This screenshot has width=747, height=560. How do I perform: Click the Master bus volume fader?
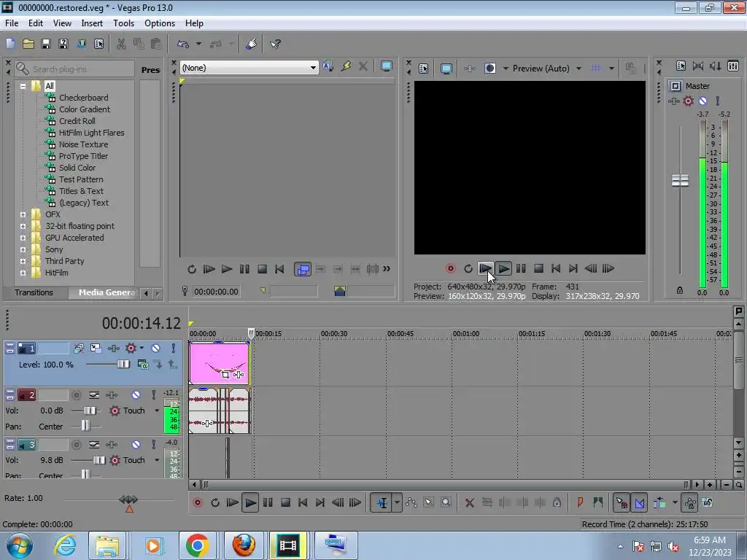680,181
